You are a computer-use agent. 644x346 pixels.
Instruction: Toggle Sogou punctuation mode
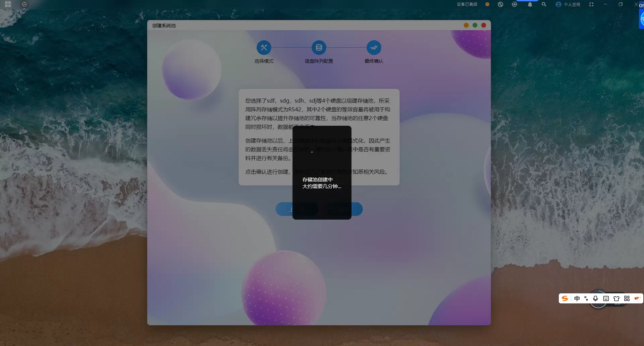pyautogui.click(x=586, y=298)
